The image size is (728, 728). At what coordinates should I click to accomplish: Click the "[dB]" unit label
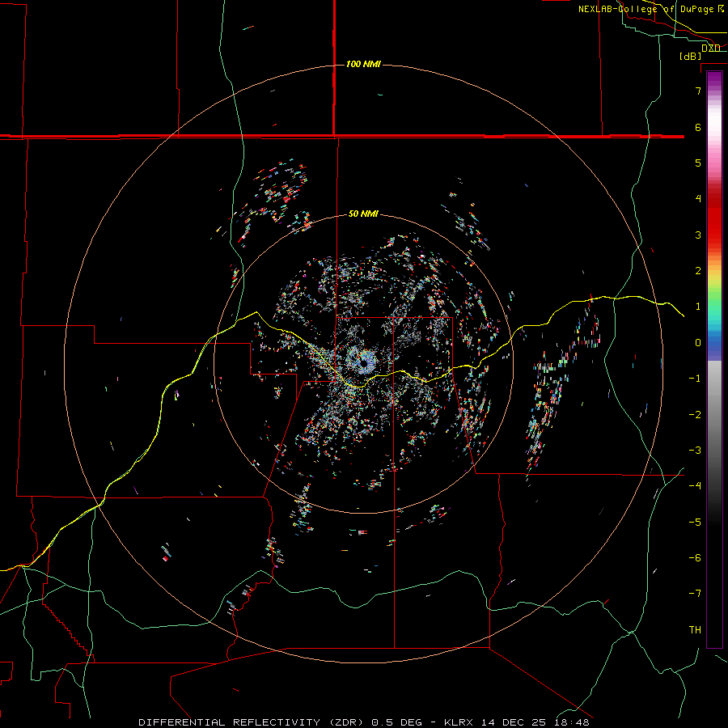point(691,56)
